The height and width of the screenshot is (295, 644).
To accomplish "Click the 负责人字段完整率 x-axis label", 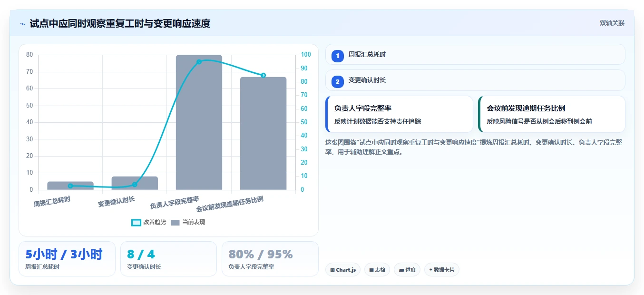I will (175, 203).
